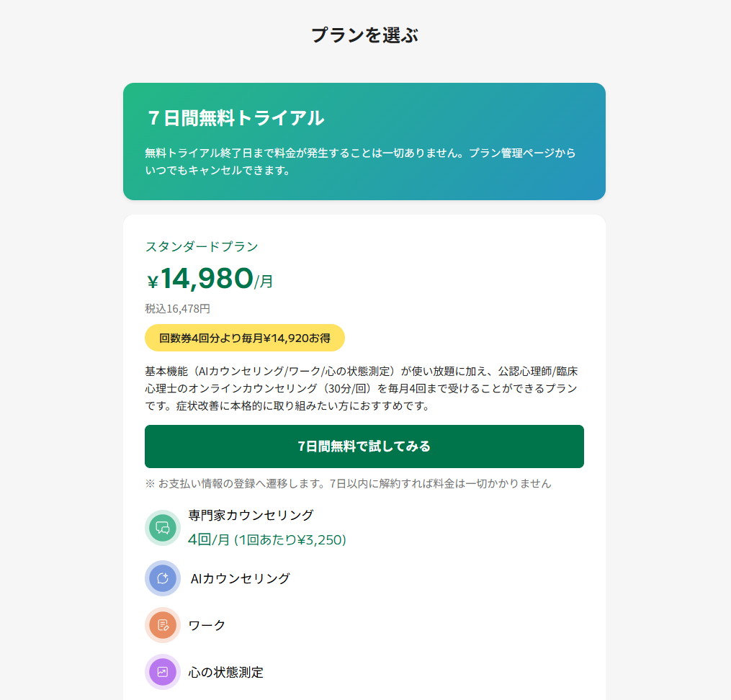Viewport: 731px width, 700px height.
Task: Select the AIカウンセリング feature label
Action: (x=240, y=578)
